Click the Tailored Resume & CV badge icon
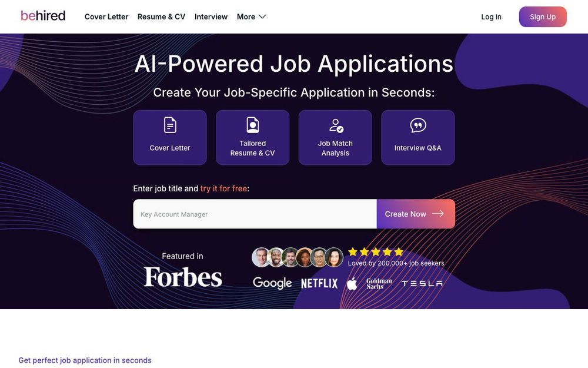The image size is (588, 368). click(252, 124)
